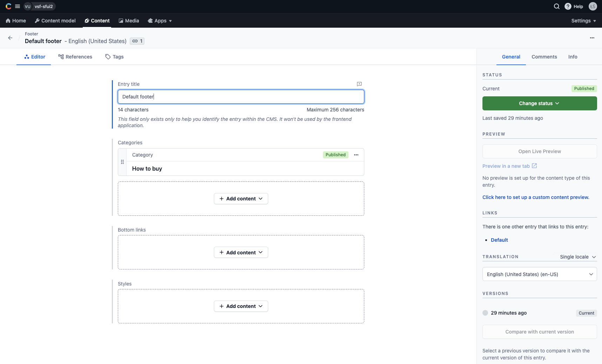Click link to set up custom content preview

pyautogui.click(x=535, y=197)
